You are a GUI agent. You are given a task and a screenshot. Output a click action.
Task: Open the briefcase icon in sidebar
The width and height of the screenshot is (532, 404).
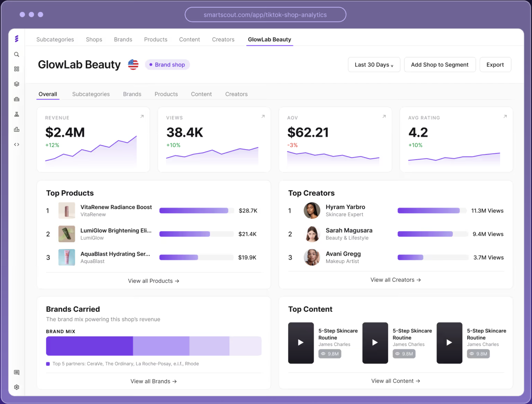click(x=17, y=99)
